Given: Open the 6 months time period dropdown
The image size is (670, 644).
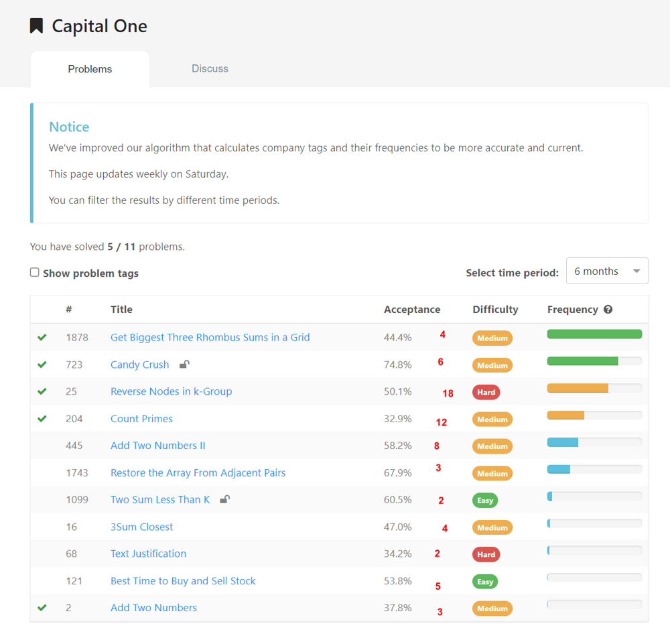Looking at the screenshot, I should tap(607, 271).
